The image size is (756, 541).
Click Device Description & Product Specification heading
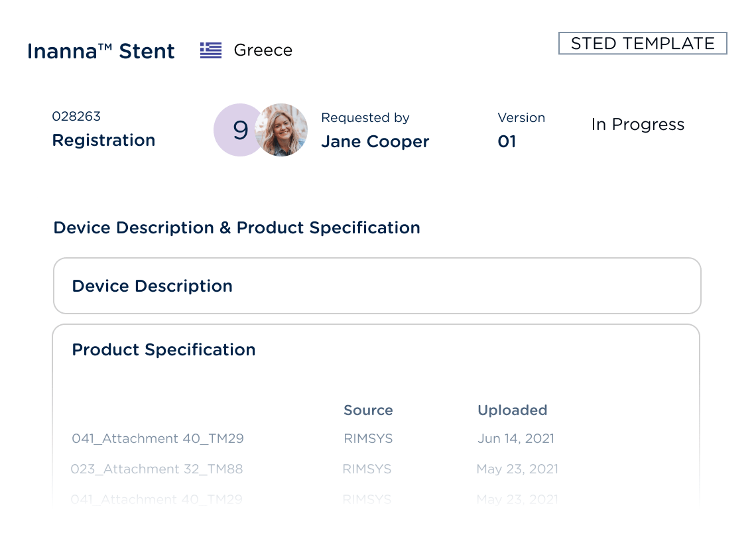(x=237, y=227)
